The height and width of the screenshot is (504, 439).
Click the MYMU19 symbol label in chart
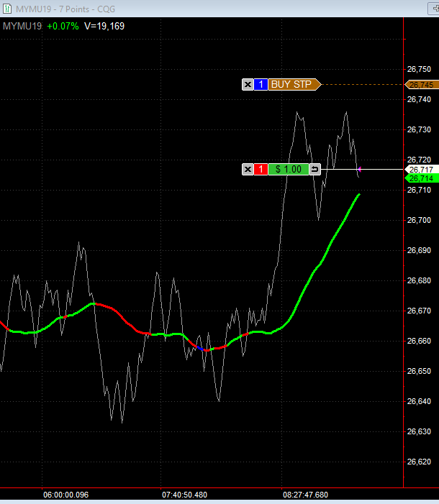coord(22,26)
